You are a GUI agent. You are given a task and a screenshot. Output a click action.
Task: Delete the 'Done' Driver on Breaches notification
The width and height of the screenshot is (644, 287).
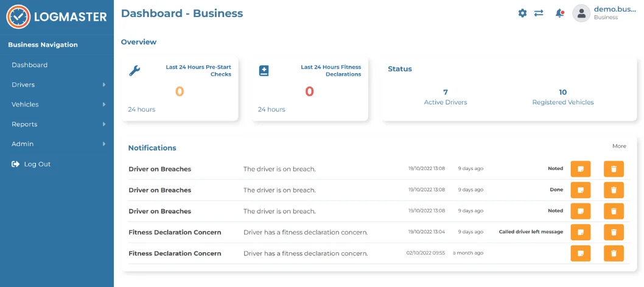click(x=614, y=190)
